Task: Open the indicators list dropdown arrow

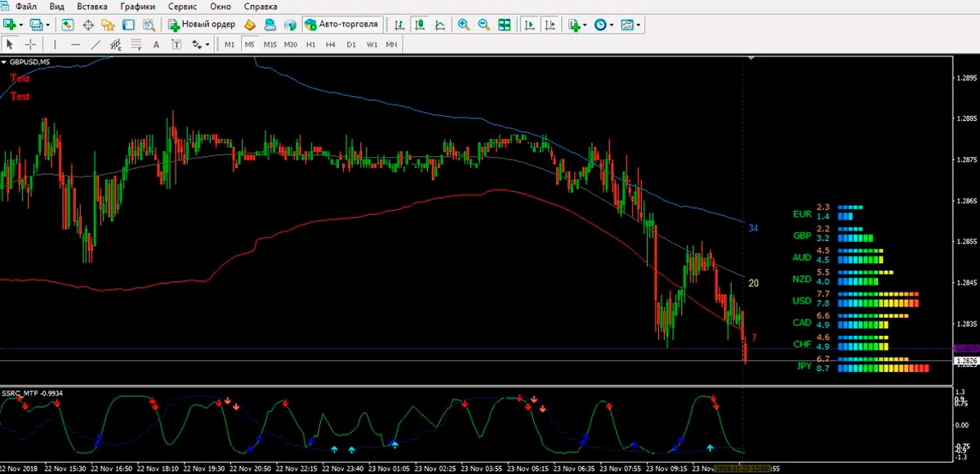Action: [x=585, y=25]
